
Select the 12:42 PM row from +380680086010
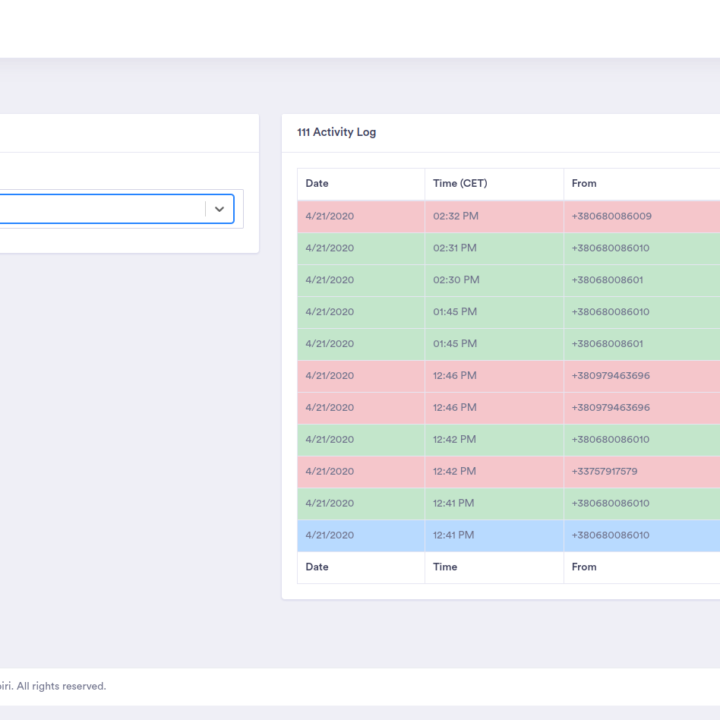455,439
